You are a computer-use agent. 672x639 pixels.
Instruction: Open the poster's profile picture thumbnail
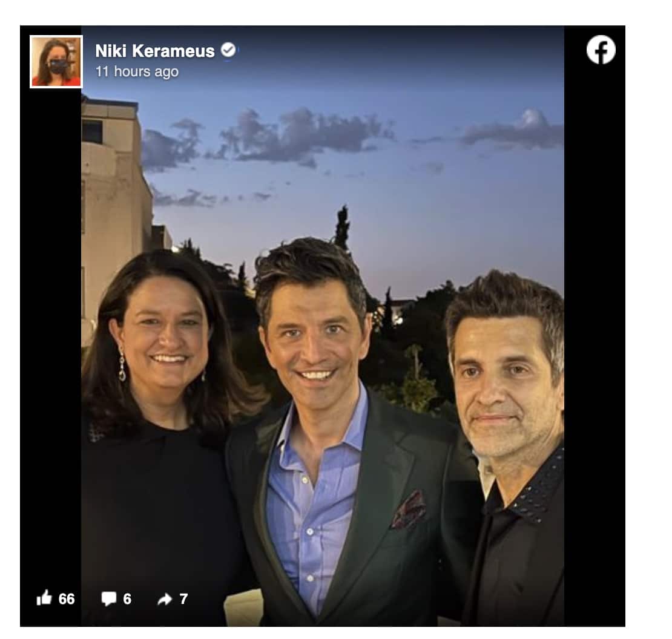[56, 61]
